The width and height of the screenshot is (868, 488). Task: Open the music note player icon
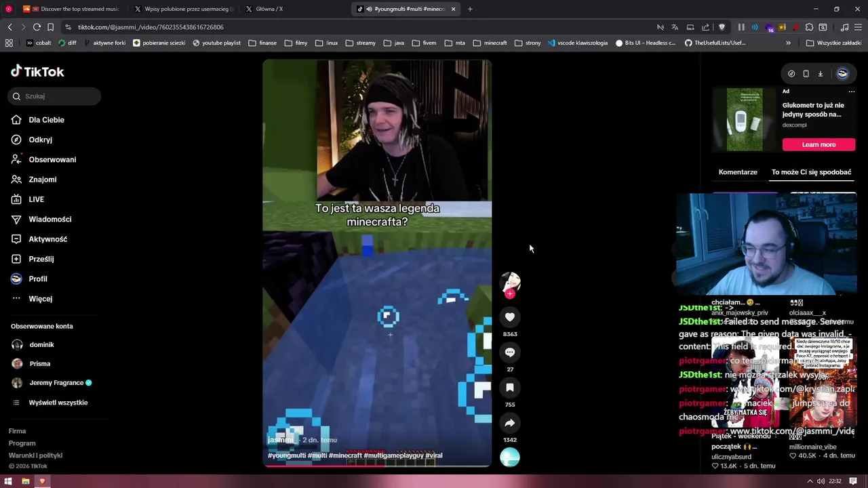844,27
